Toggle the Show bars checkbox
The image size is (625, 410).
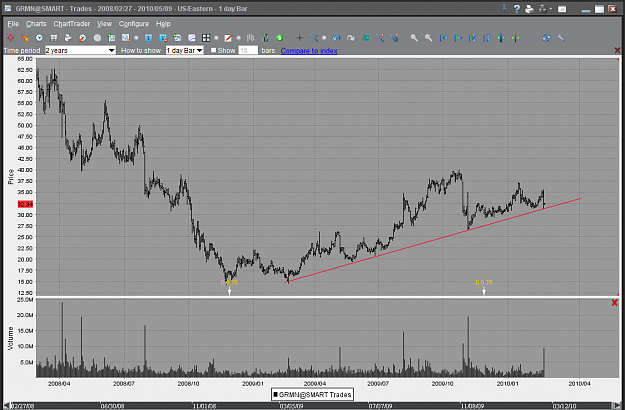click(x=213, y=50)
